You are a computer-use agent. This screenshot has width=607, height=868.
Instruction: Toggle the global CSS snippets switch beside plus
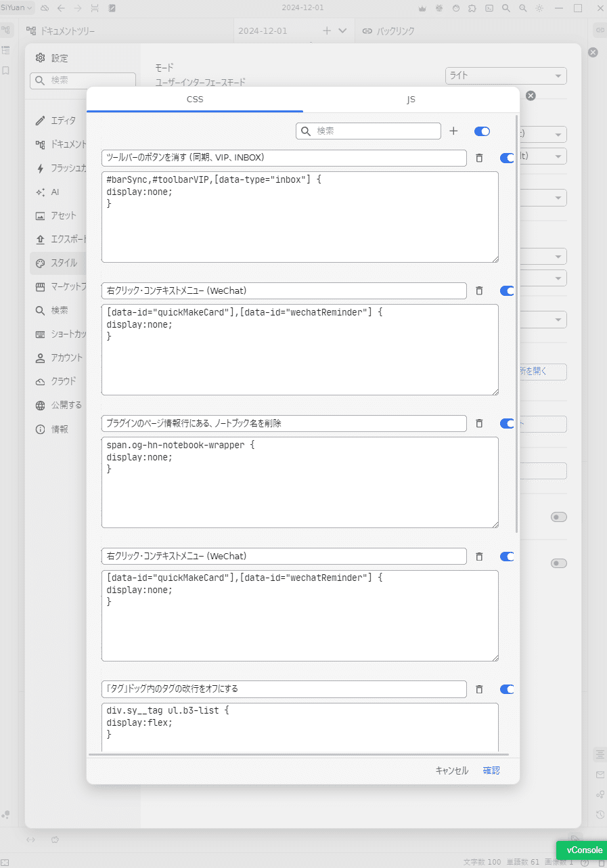[x=482, y=131]
